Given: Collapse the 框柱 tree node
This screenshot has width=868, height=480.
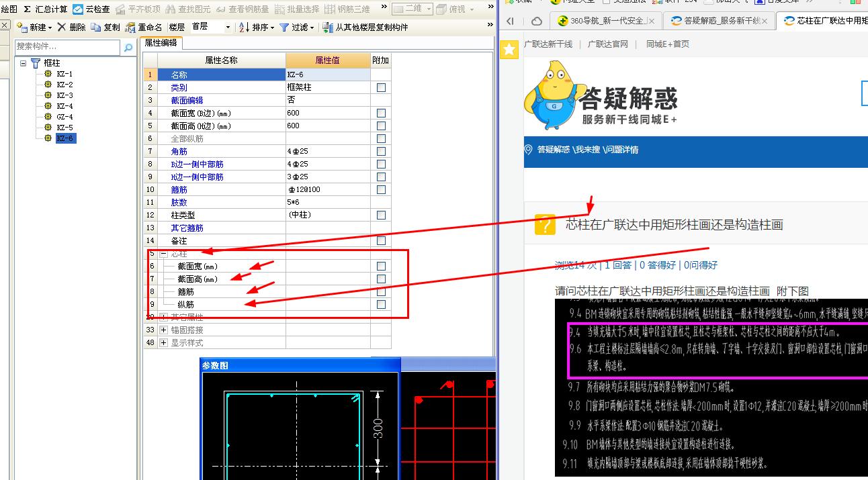Looking at the screenshot, I should tap(23, 63).
